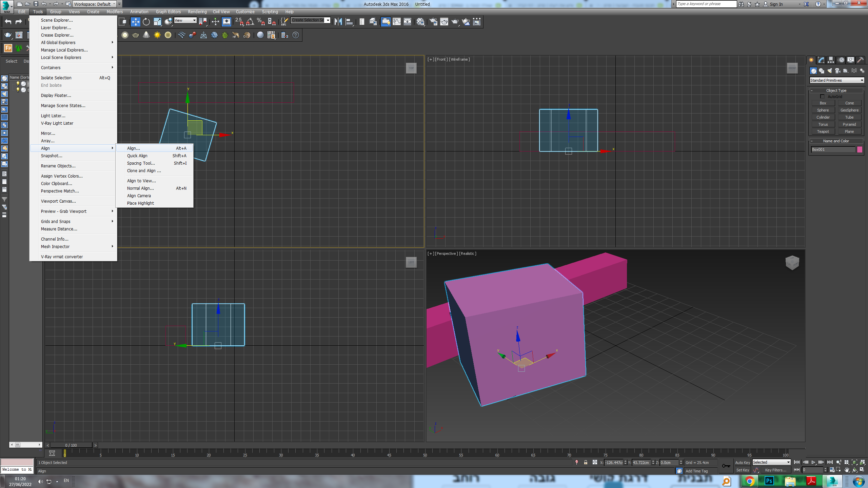The width and height of the screenshot is (868, 488).
Task: Enable the AutoGrid checkbox
Action: tap(822, 97)
